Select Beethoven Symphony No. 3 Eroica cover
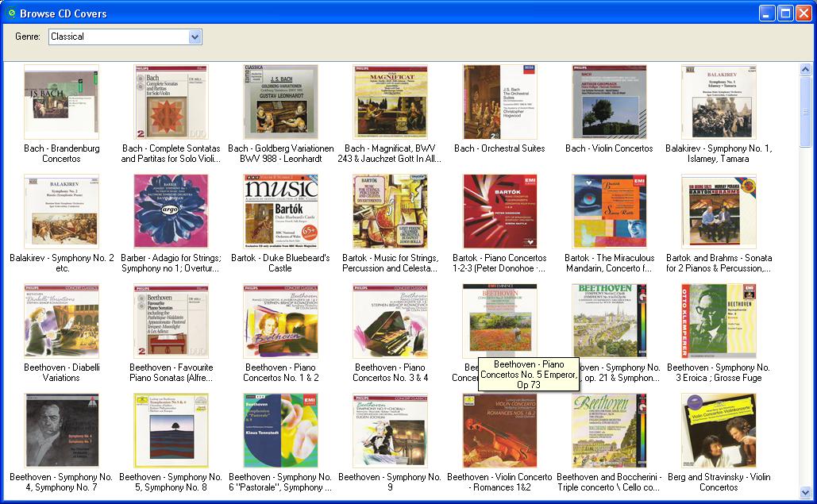Image resolution: width=817 pixels, height=504 pixels. 719,321
